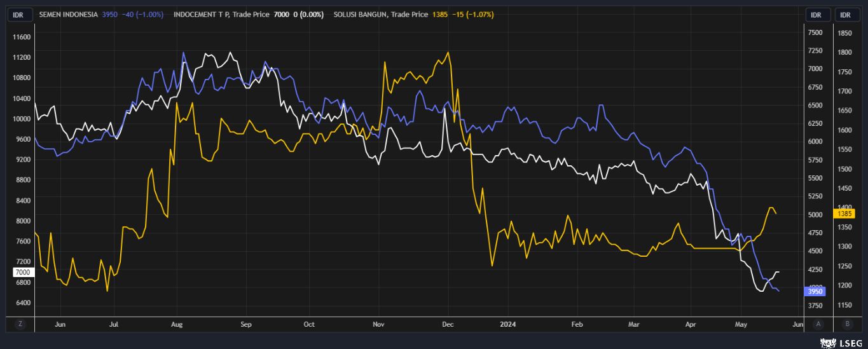The image size is (868, 349).
Task: Click the −15 (−1.07%) change in the legend
Action: 472,15
